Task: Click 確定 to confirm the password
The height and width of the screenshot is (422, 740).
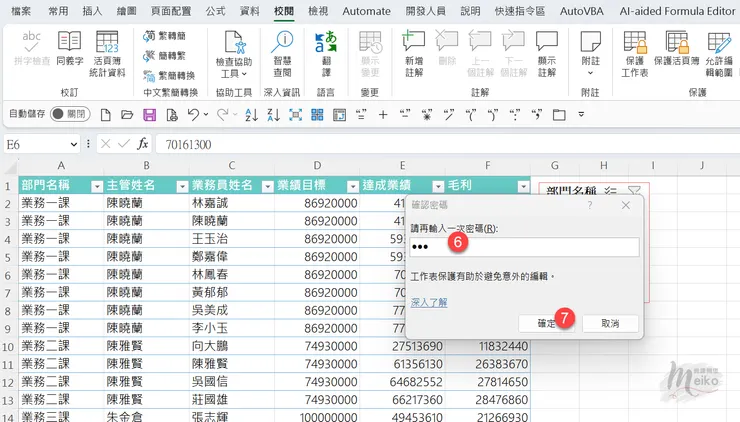Action: click(547, 323)
